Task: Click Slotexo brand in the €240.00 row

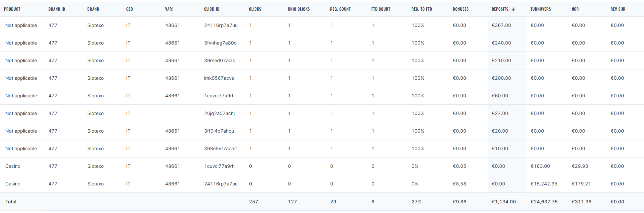Action: pyautogui.click(x=96, y=43)
